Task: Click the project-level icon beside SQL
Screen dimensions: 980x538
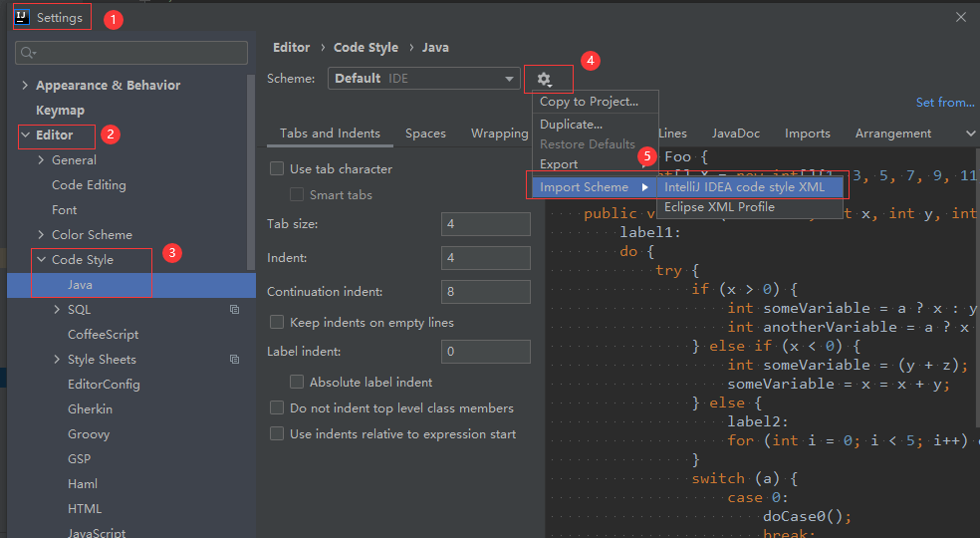Action: [234, 310]
